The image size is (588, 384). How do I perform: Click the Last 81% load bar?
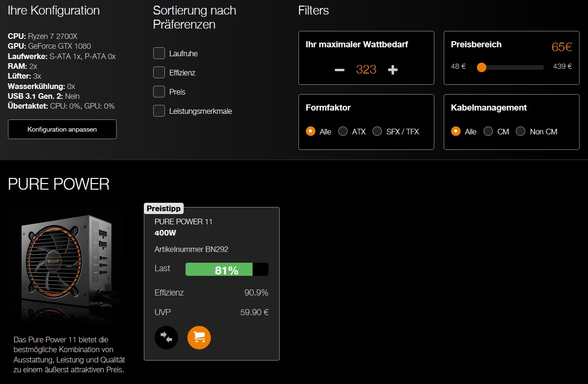coord(227,269)
